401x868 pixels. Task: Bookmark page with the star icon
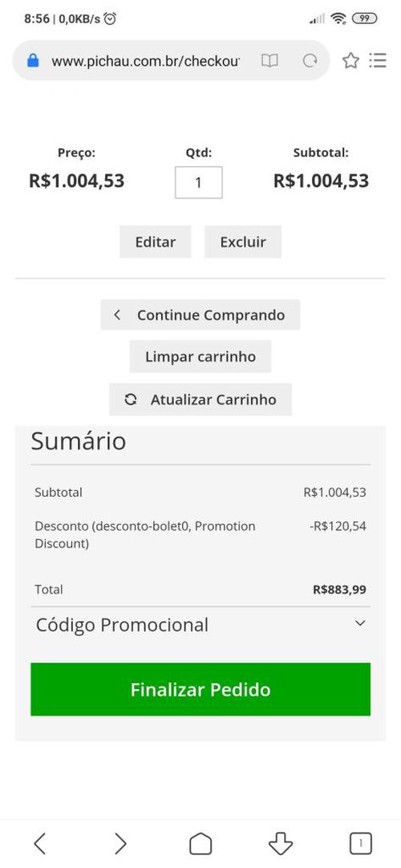coord(350,60)
